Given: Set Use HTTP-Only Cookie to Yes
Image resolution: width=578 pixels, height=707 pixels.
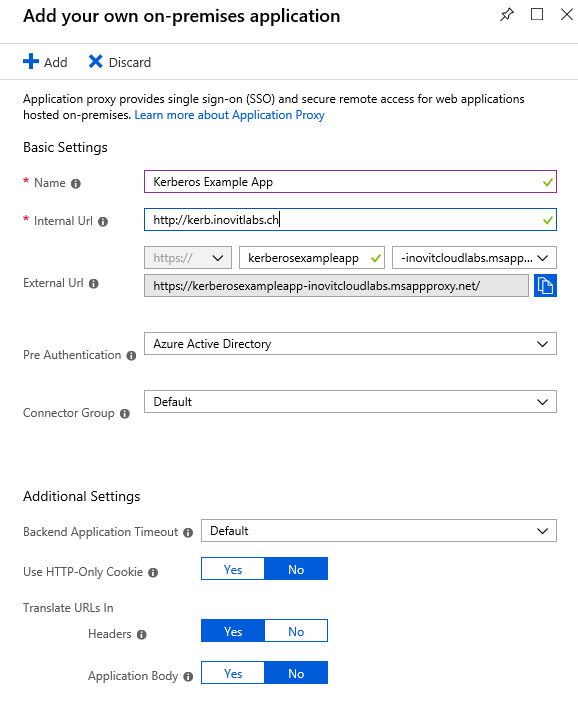Looking at the screenshot, I should pyautogui.click(x=233, y=569).
